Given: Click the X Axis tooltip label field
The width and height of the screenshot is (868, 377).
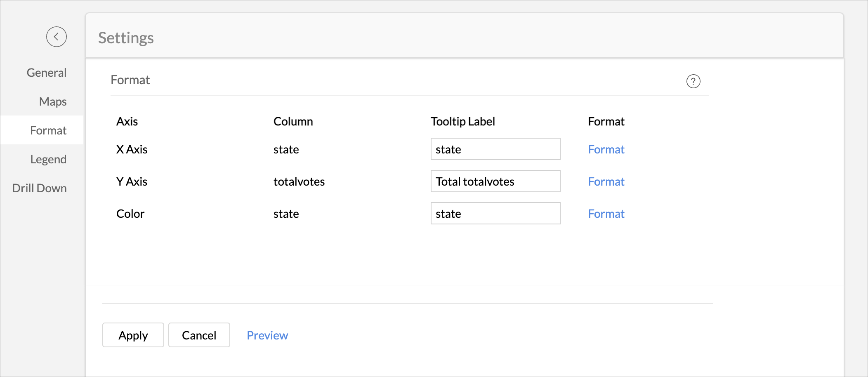Looking at the screenshot, I should pos(495,149).
